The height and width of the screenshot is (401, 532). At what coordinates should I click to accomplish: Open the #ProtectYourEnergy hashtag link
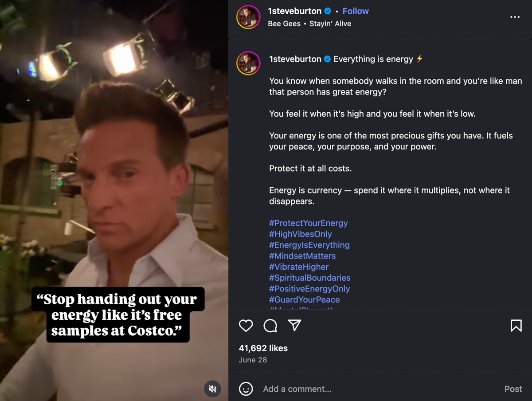coord(309,223)
